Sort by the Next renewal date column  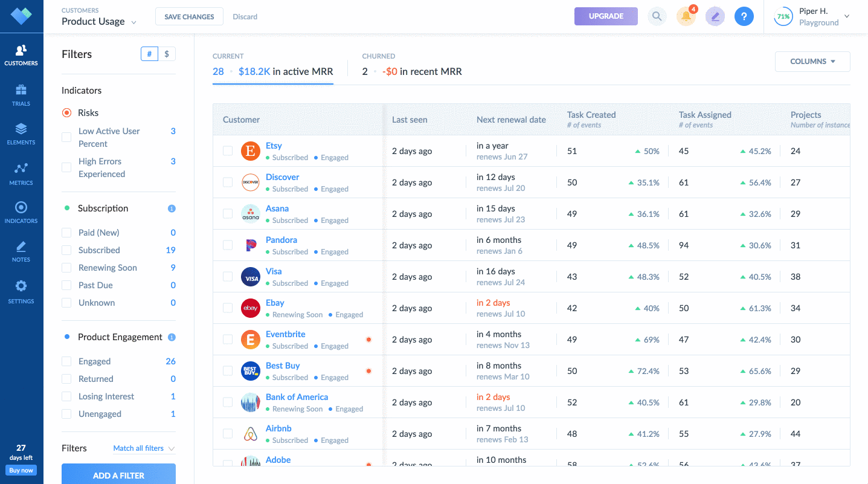point(511,120)
